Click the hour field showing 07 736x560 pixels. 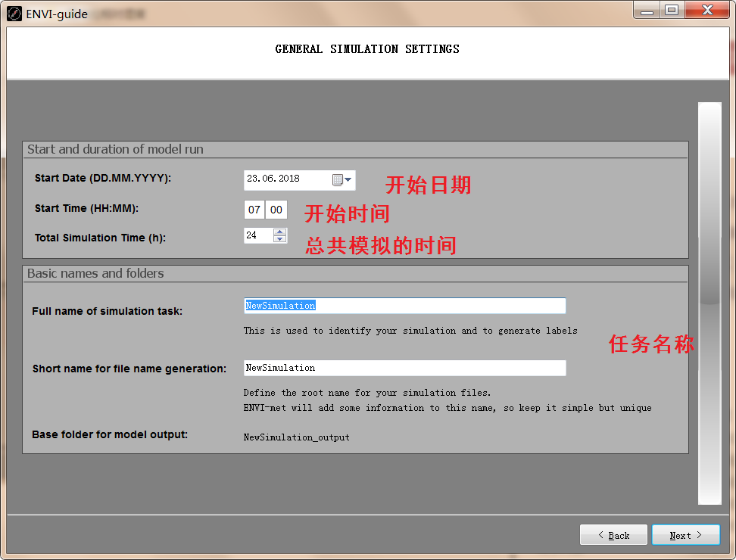254,209
